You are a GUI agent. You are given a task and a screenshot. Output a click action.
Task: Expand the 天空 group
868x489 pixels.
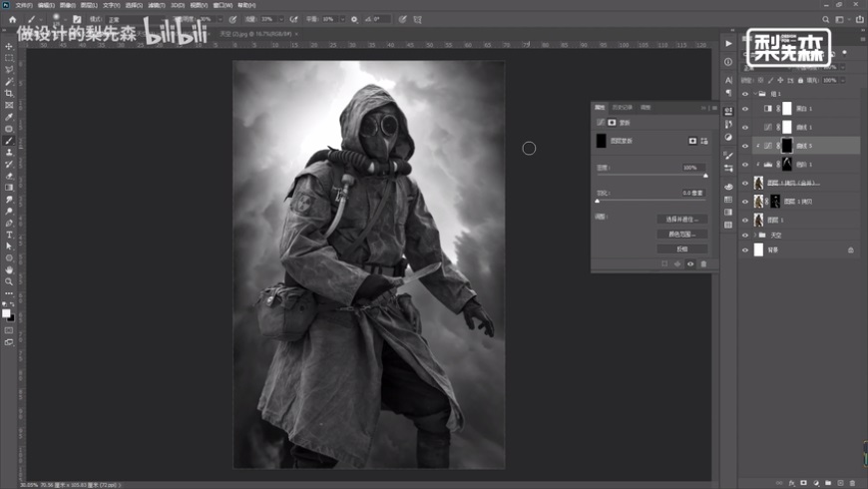point(755,236)
